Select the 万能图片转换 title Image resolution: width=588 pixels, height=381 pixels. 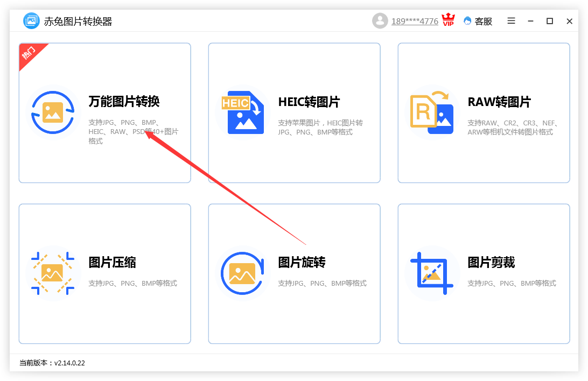pos(124,102)
